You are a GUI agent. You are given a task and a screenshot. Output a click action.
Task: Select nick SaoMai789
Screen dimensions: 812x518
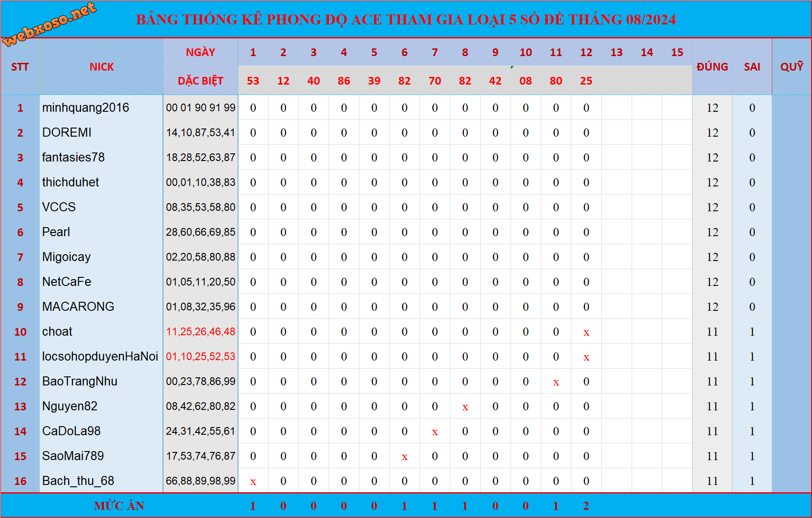click(73, 456)
